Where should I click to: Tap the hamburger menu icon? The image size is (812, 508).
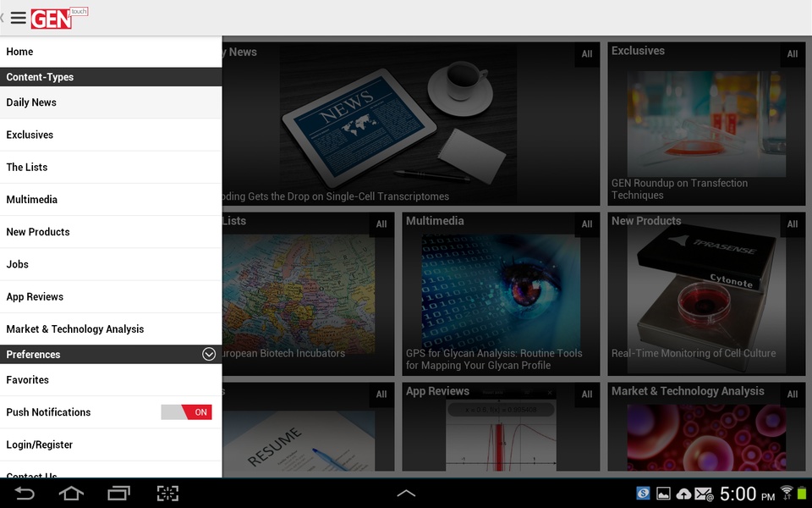[18, 18]
